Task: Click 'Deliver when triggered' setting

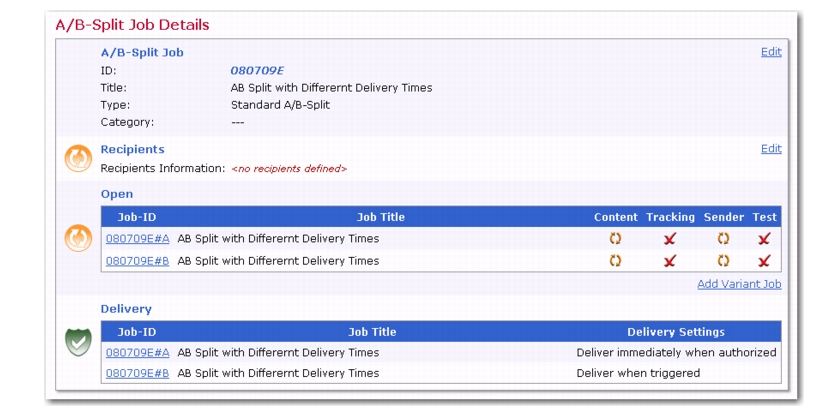Action: pos(638,373)
